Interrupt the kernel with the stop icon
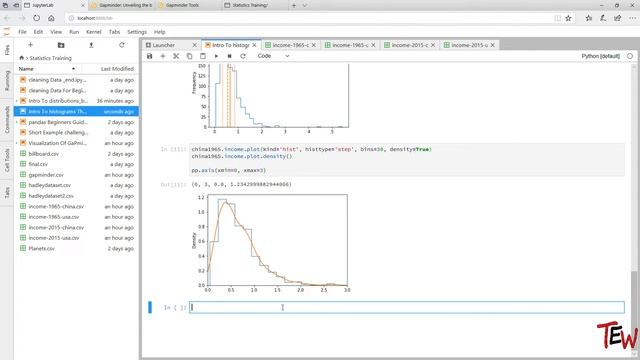 [229, 56]
